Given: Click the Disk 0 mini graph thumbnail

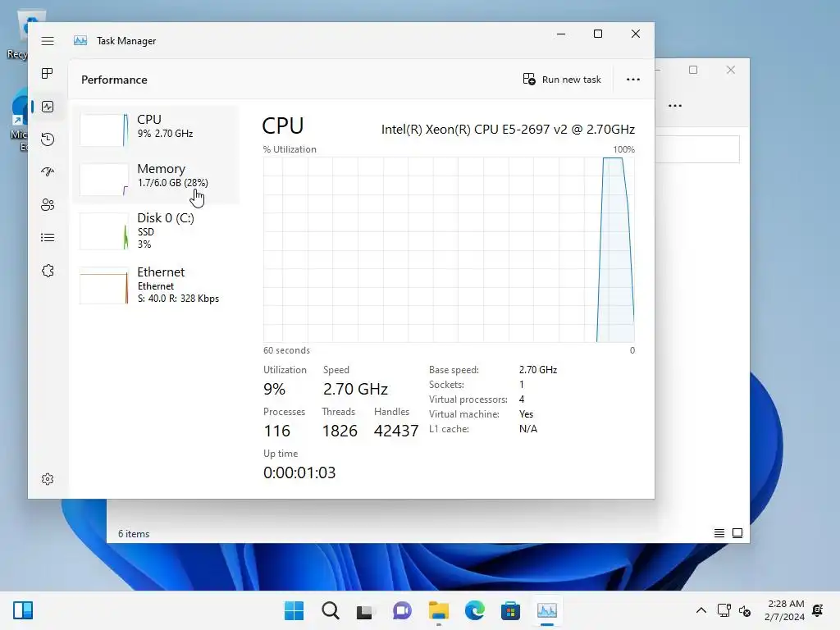Looking at the screenshot, I should [104, 231].
